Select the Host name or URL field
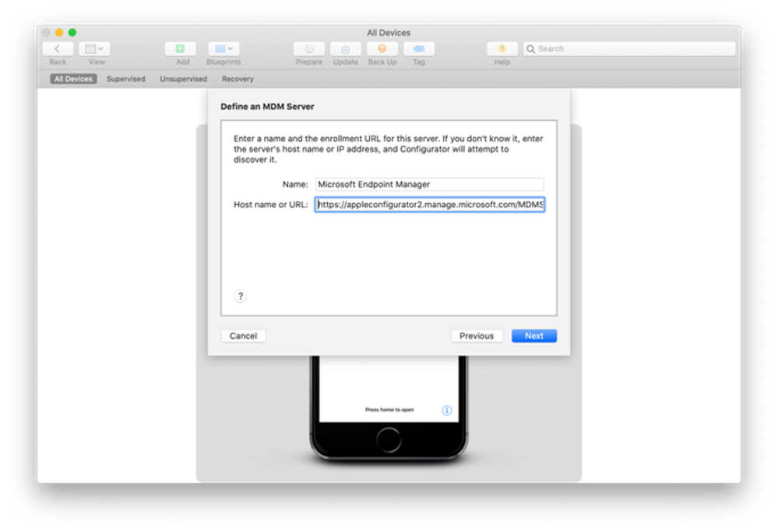 click(429, 204)
